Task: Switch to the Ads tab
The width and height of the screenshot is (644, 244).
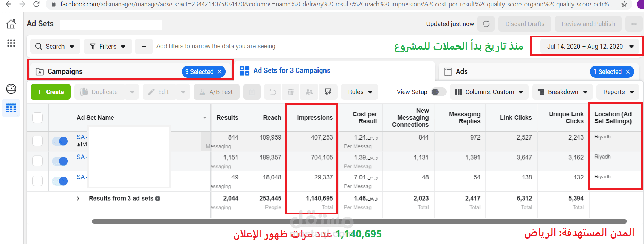Action: point(461,71)
